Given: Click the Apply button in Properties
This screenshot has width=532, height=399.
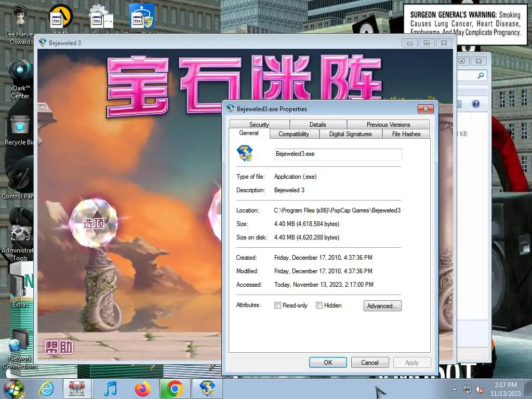Looking at the screenshot, I should [411, 362].
